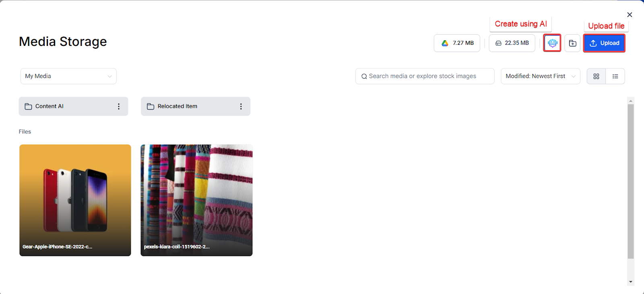644x294 pixels.
Task: Click the 22.35 MB local storage button
Action: 512,43
